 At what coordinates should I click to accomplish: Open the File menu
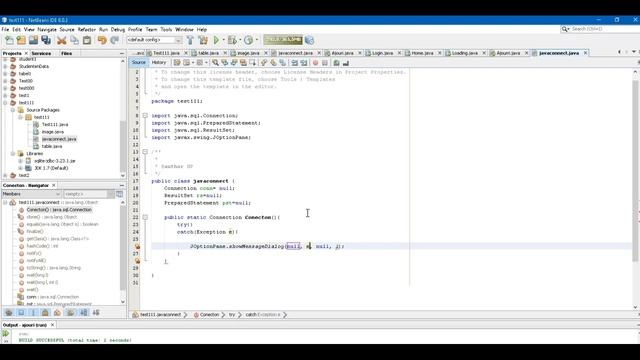5,29
